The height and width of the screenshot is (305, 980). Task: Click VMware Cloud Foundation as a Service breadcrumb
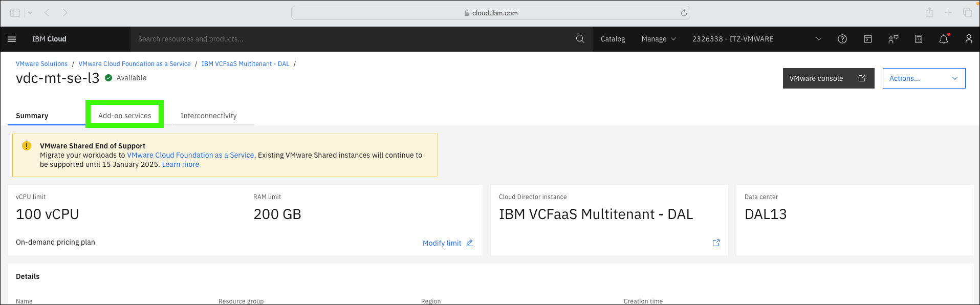(x=135, y=64)
